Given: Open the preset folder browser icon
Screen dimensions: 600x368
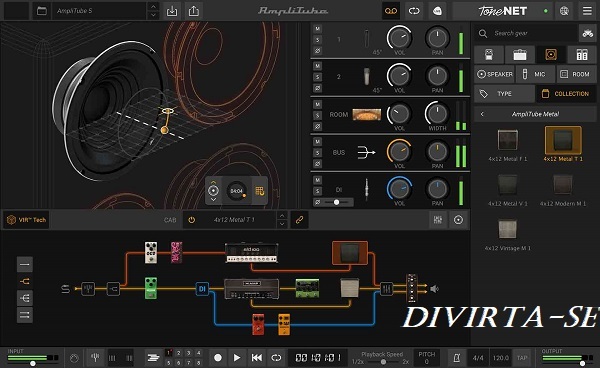Looking at the screenshot, I should point(42,11).
